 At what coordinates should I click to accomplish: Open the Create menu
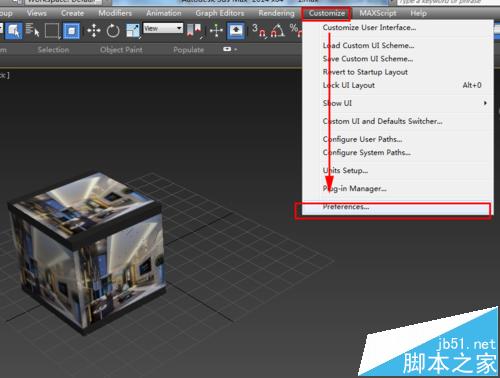point(72,13)
